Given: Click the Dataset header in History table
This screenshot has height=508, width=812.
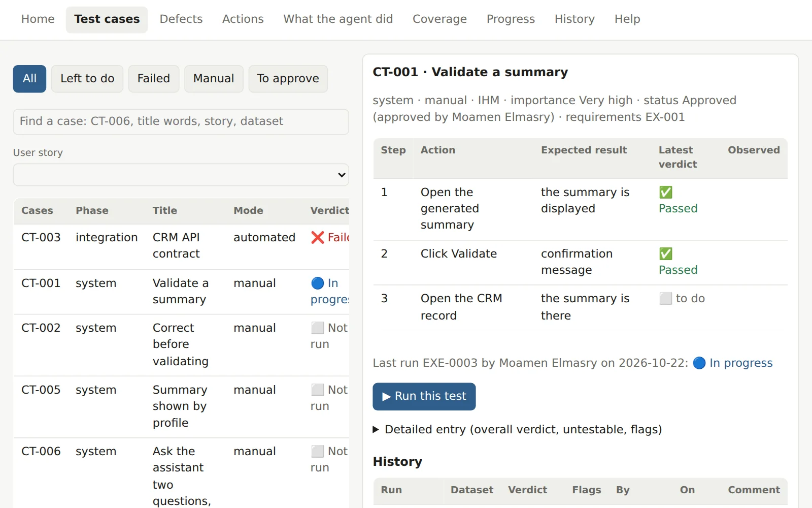Looking at the screenshot, I should pyautogui.click(x=471, y=490).
